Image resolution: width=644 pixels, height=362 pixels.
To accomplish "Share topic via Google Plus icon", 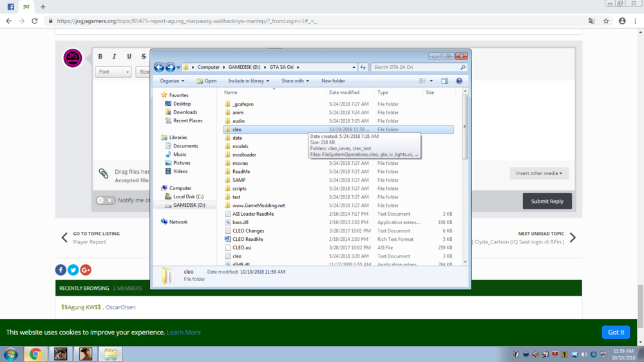I will pyautogui.click(x=86, y=270).
